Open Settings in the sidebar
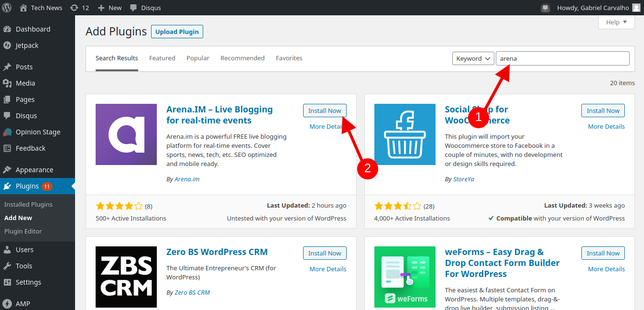The height and width of the screenshot is (310, 644). pos(37,282)
